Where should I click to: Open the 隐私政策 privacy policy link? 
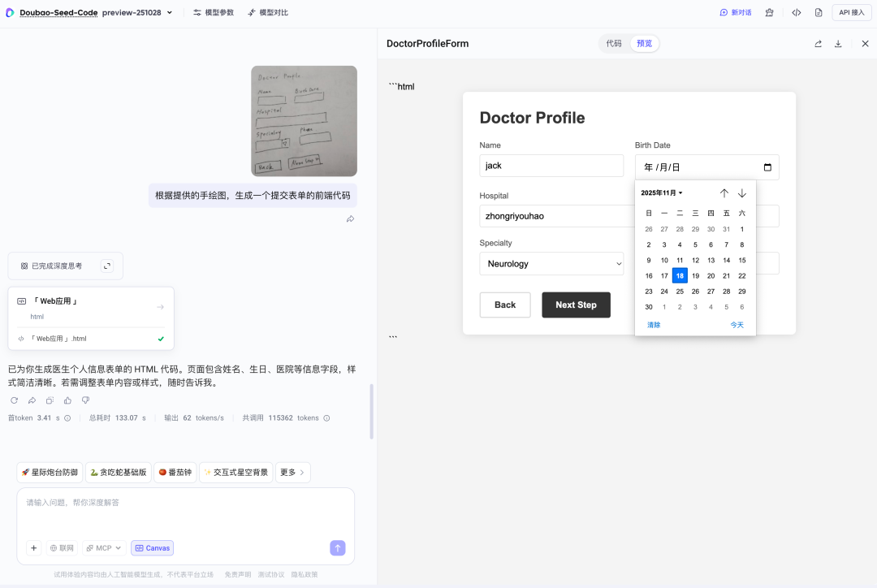(x=305, y=574)
